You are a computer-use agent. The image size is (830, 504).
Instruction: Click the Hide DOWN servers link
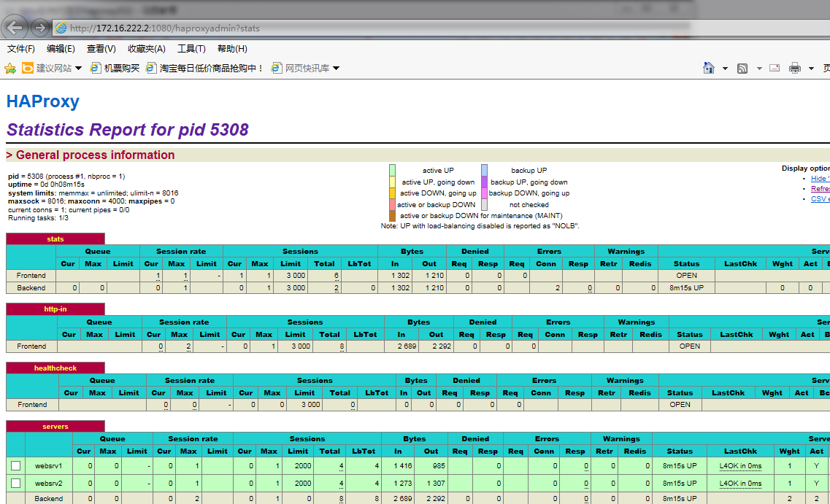coord(820,178)
